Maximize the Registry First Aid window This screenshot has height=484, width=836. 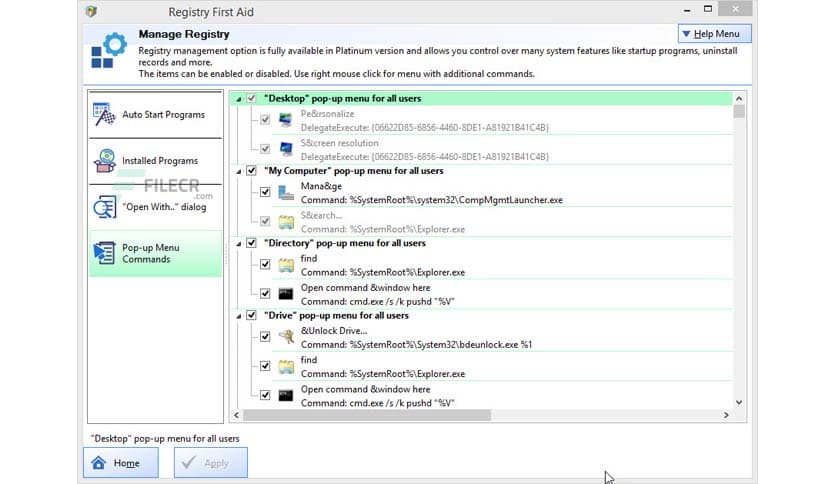708,9
